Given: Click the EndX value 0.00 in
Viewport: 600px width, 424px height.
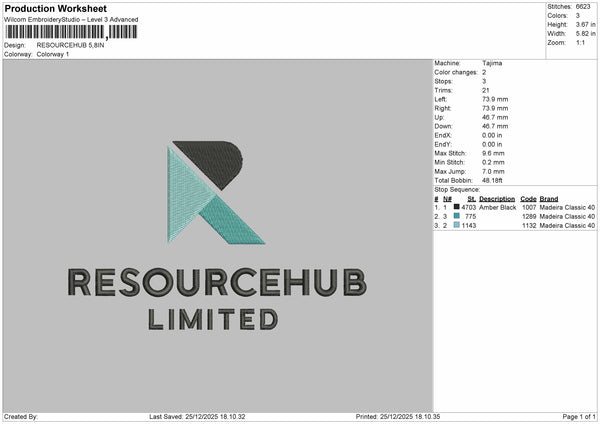Looking at the screenshot, I should [492, 135].
